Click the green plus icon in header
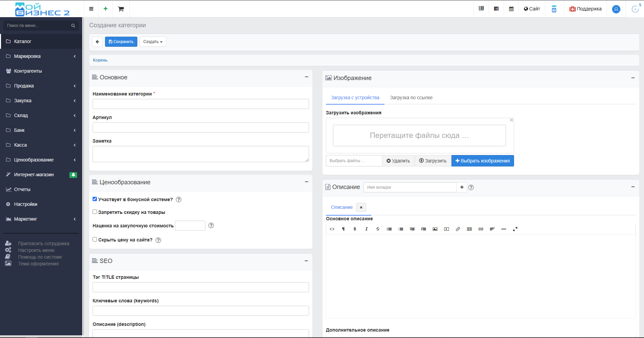This screenshot has width=644, height=338. click(106, 9)
